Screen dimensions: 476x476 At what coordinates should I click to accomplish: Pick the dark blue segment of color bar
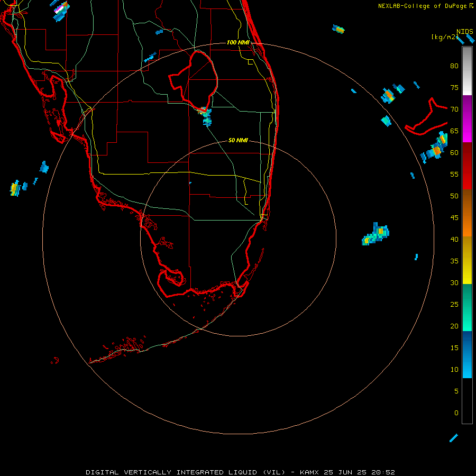[467, 343]
